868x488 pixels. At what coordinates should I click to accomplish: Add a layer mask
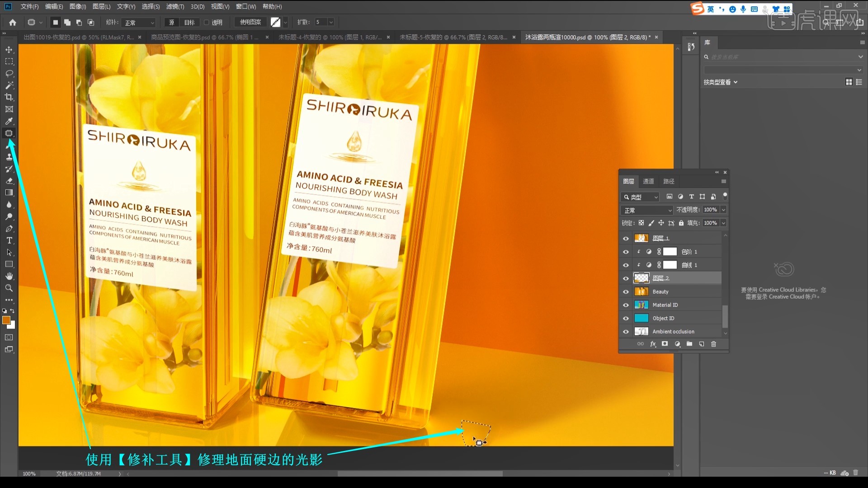tap(665, 344)
